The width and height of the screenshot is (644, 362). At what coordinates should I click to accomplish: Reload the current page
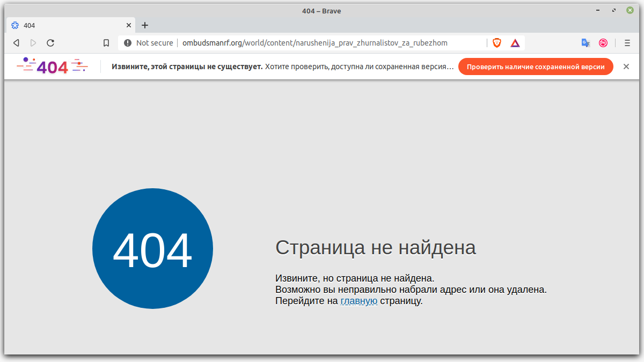(x=50, y=42)
